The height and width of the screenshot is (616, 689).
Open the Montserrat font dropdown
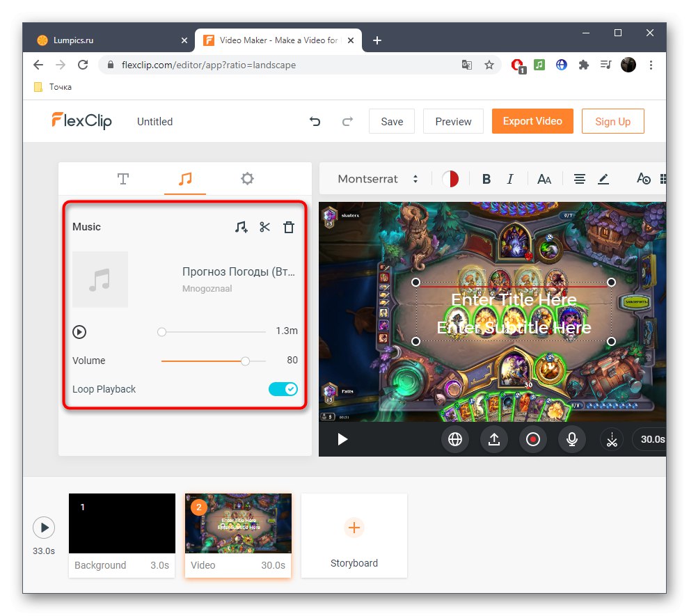377,179
